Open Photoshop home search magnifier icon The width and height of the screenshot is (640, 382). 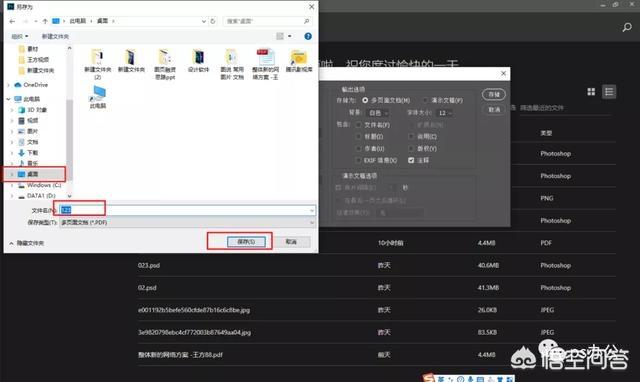coord(627,27)
